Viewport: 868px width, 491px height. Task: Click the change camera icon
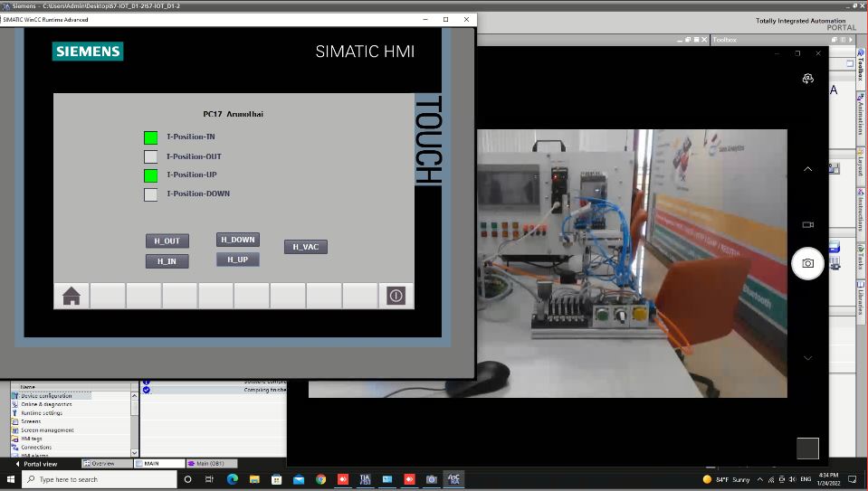click(x=807, y=79)
